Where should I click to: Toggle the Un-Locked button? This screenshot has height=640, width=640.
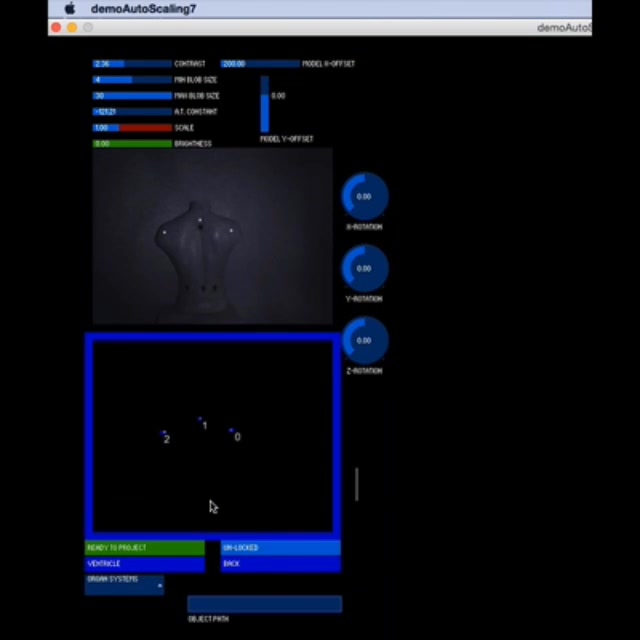pos(281,548)
